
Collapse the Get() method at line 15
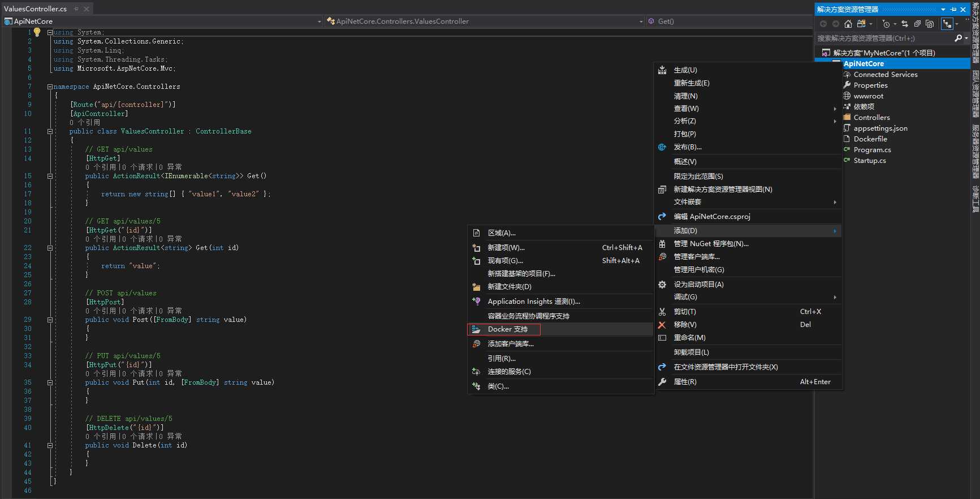(x=50, y=176)
